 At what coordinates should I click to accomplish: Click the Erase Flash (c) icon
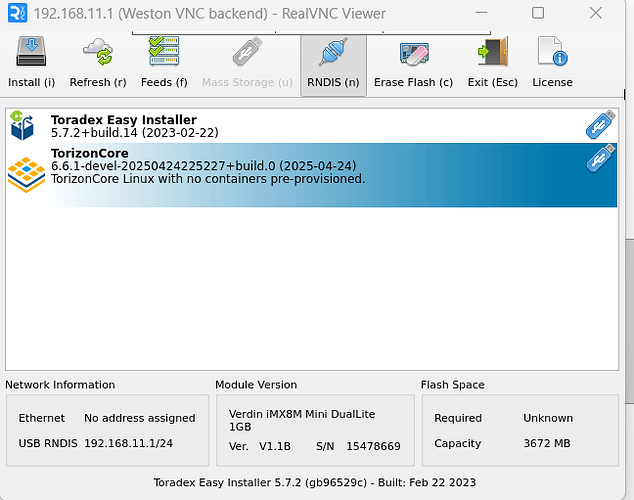pos(414,54)
